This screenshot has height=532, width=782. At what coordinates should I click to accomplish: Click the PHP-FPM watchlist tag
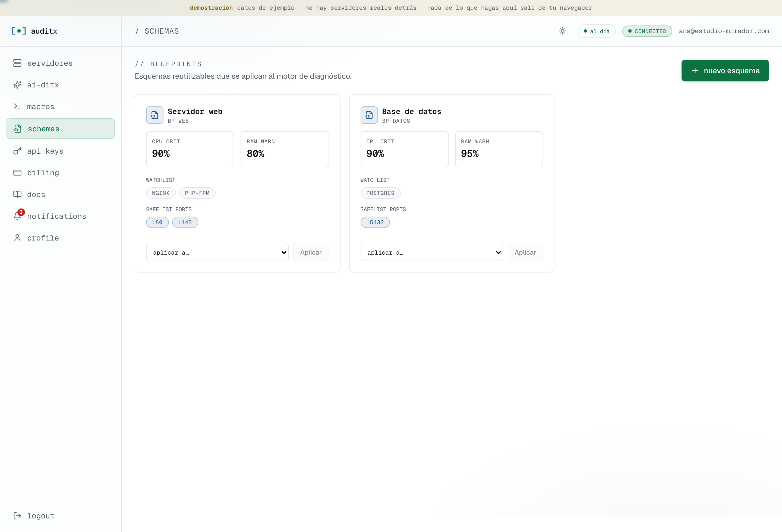[x=197, y=193]
